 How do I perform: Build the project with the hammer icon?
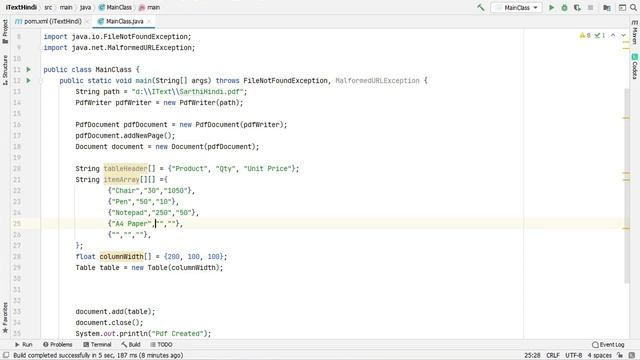point(481,7)
